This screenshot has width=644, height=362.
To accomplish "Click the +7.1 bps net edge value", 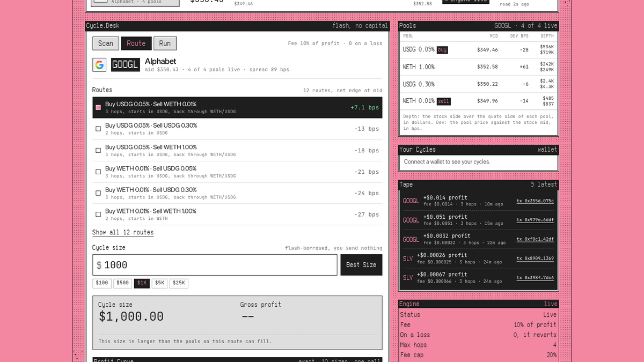I will pyautogui.click(x=364, y=107).
